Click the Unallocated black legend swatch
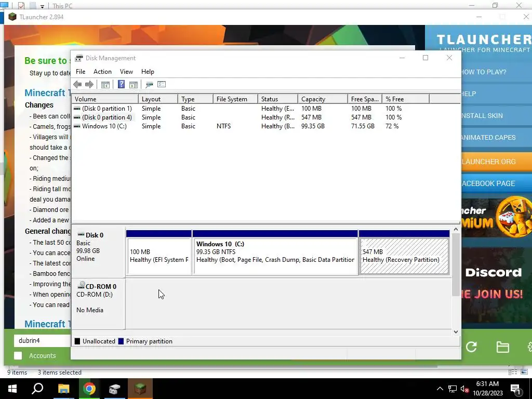 click(x=77, y=341)
